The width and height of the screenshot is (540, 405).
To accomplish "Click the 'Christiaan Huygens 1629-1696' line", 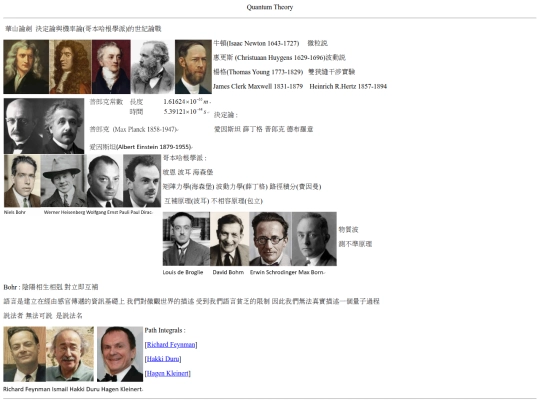I will pyautogui.click(x=280, y=58).
